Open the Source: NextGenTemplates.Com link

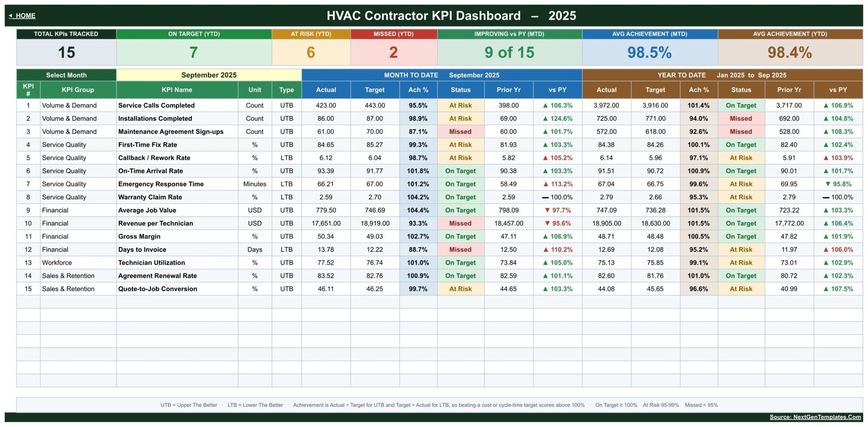pyautogui.click(x=815, y=417)
